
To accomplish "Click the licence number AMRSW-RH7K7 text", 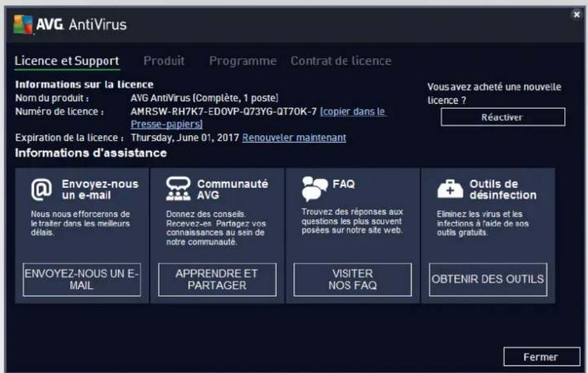I will click(x=224, y=112).
